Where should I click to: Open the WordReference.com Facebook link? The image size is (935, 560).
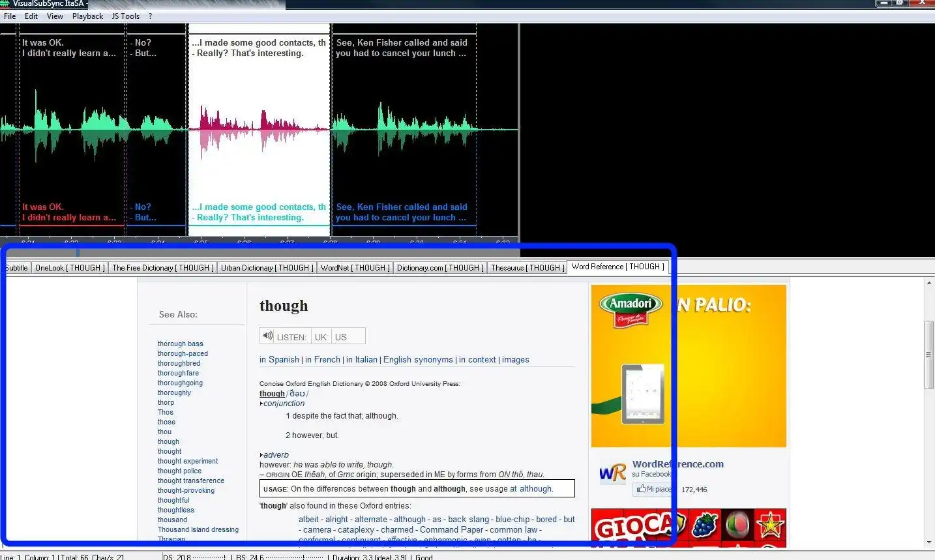pos(678,464)
